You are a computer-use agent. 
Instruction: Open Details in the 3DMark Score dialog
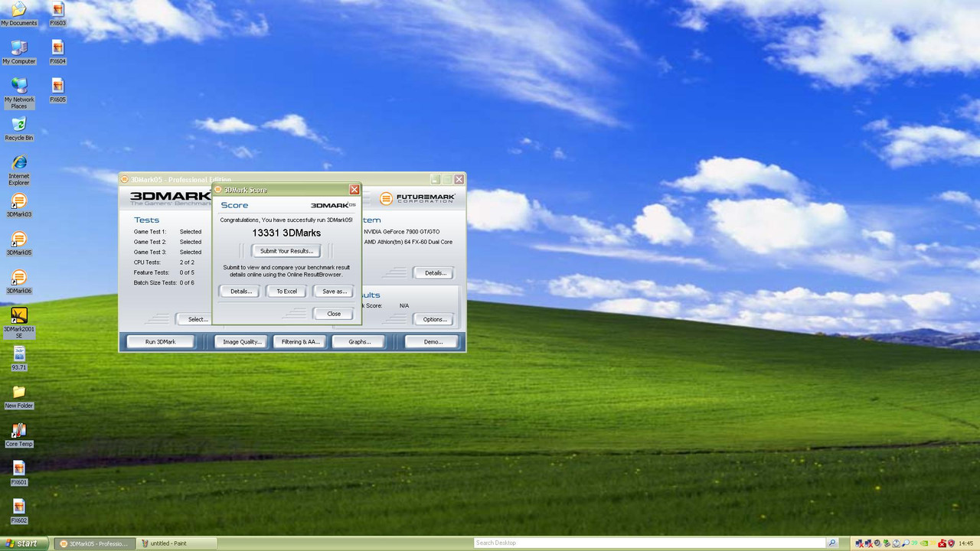click(241, 292)
